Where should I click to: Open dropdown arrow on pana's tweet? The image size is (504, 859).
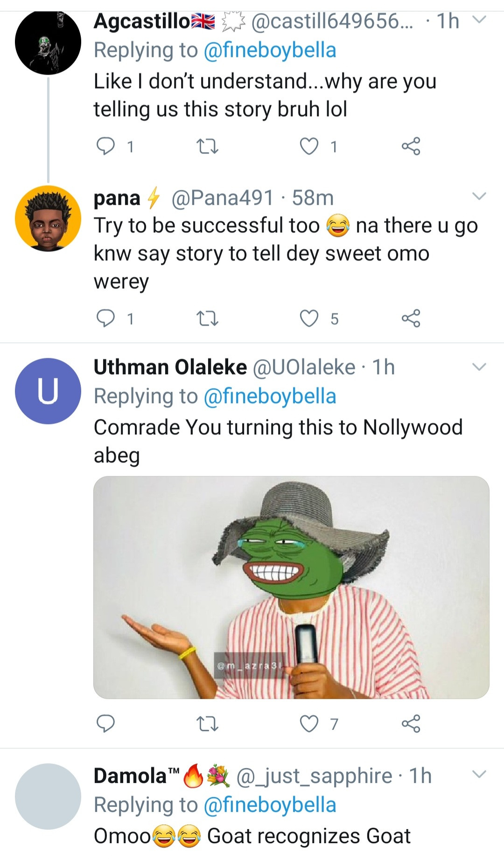480,196
